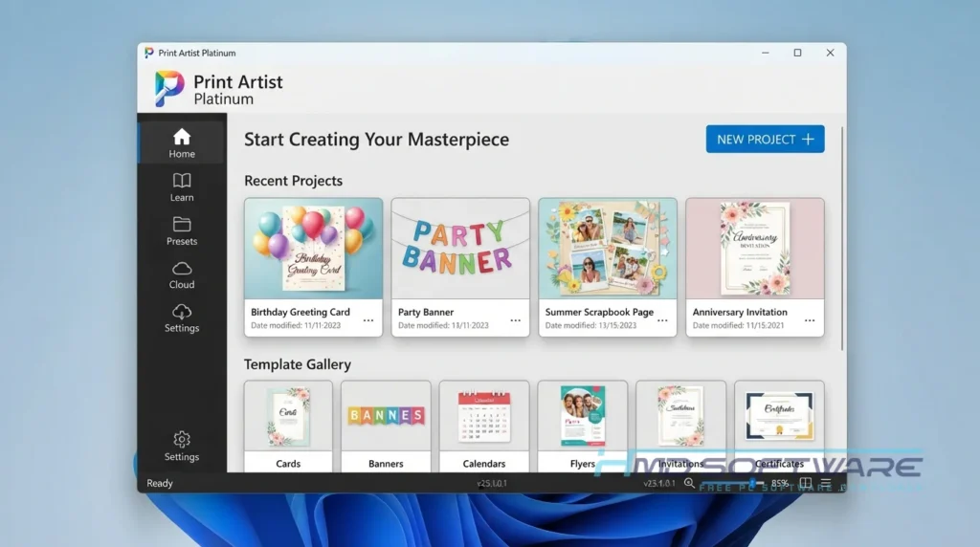Click the 85% zoom value
The height and width of the screenshot is (547, 980).
click(779, 483)
